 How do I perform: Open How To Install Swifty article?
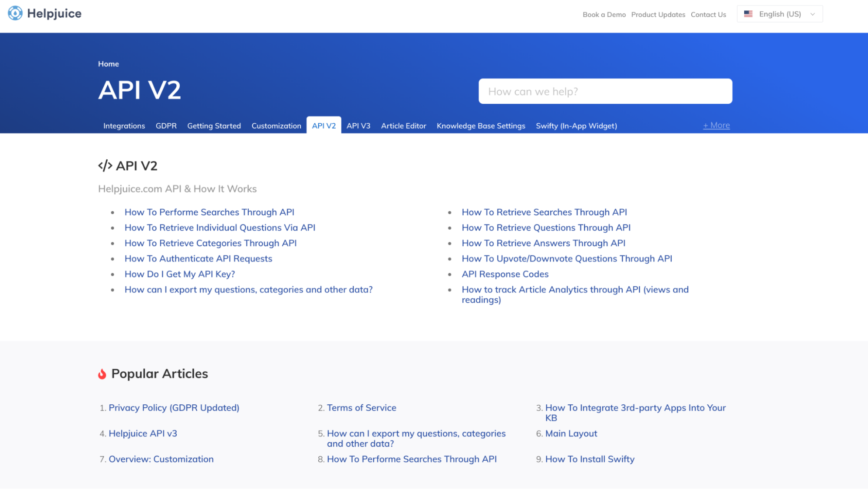point(590,459)
